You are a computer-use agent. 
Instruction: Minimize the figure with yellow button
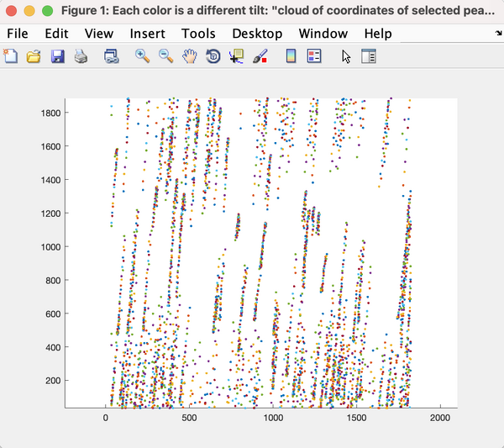[x=29, y=11]
